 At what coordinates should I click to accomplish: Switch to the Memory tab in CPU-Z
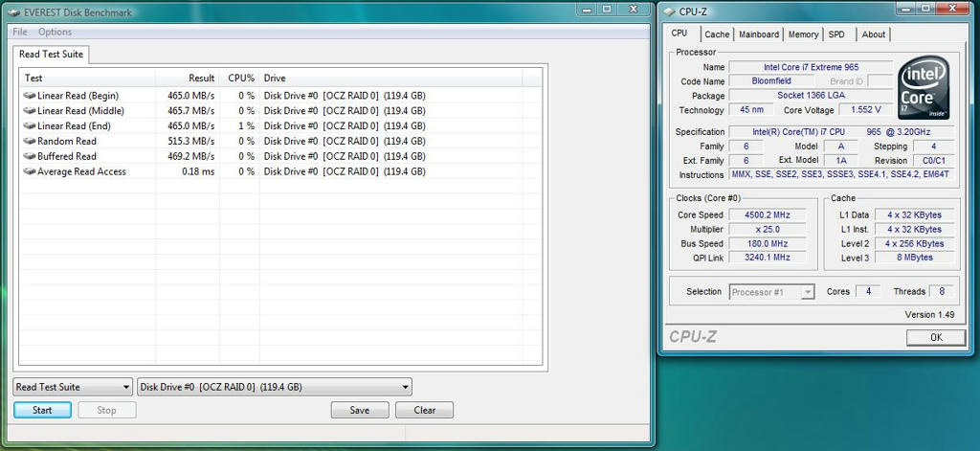803,34
